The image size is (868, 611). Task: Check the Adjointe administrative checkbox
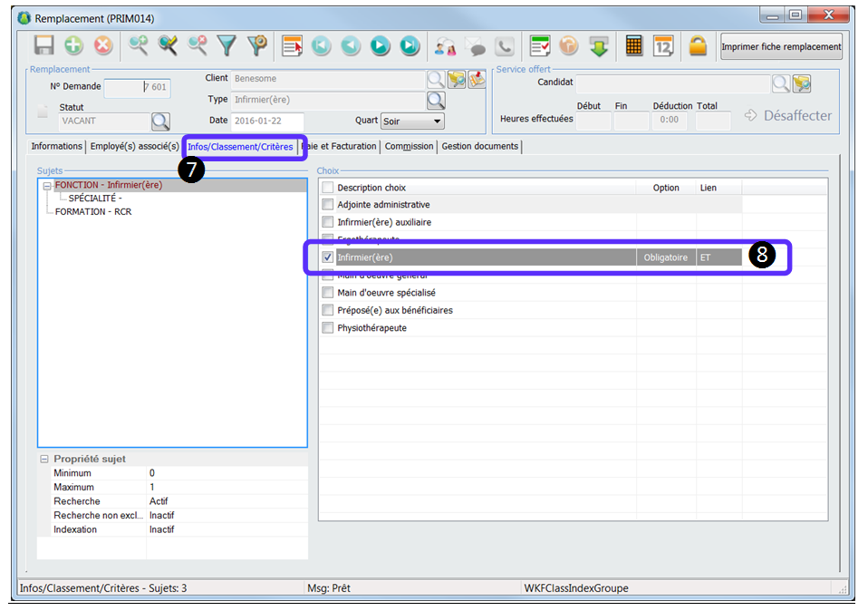pos(328,205)
